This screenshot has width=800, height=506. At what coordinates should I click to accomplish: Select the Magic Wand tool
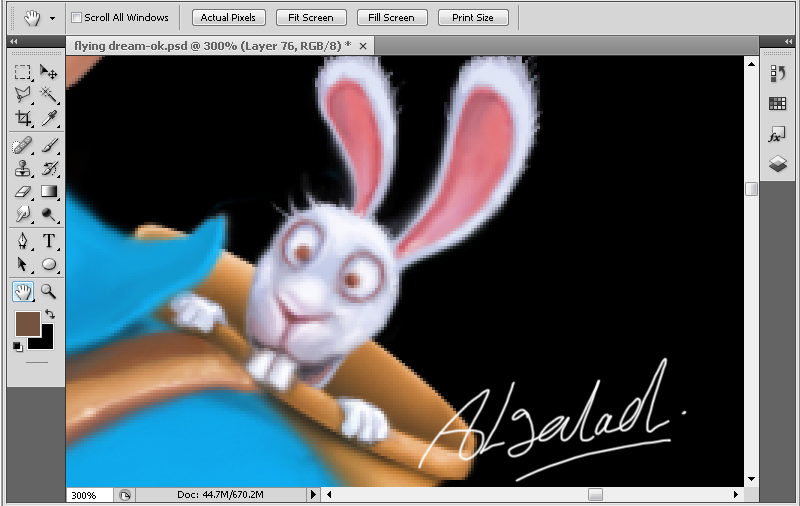48,95
